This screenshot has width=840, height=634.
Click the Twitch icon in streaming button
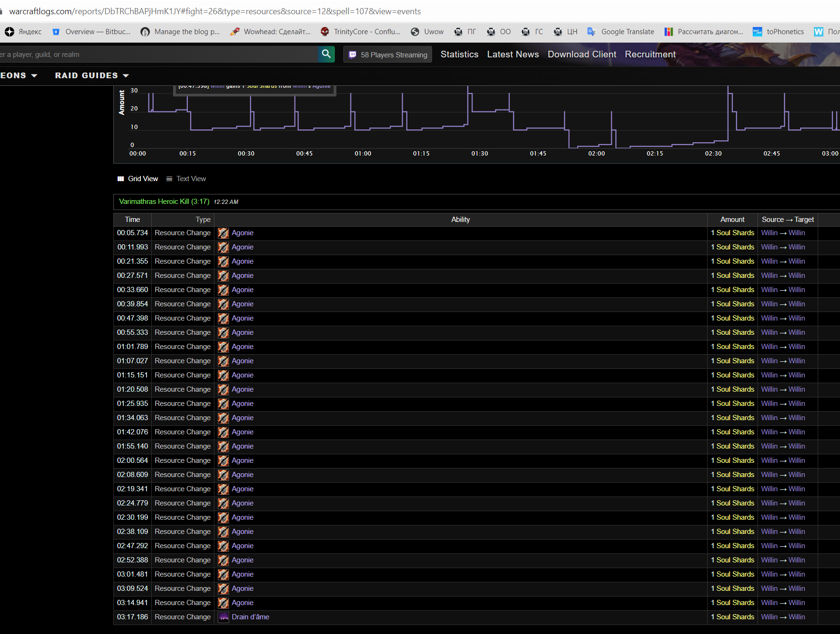(x=352, y=55)
